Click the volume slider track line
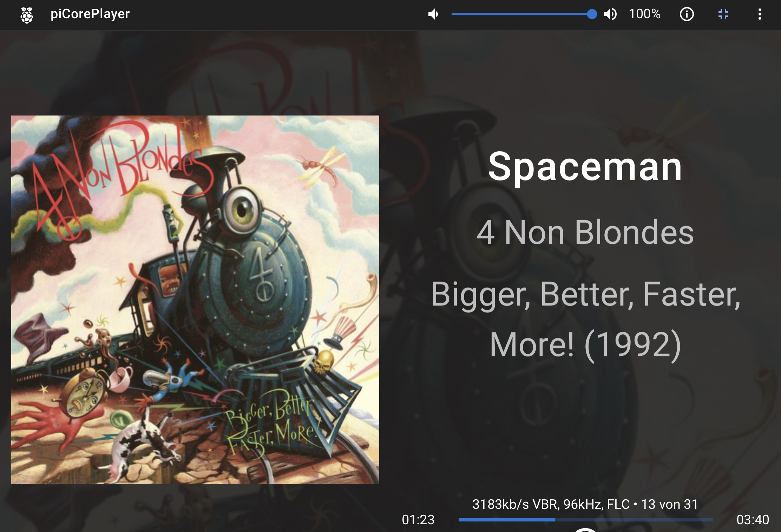The height and width of the screenshot is (532, 781). (x=521, y=14)
